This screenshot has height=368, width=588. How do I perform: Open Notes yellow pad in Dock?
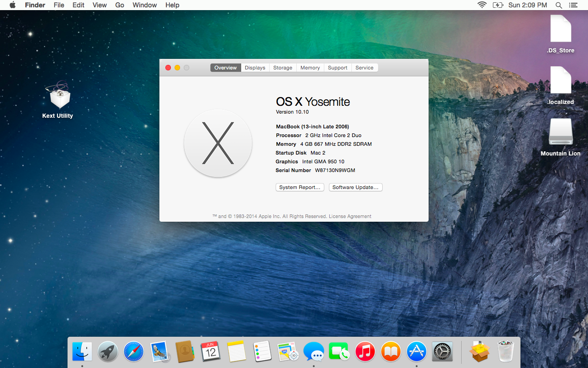pos(237,352)
